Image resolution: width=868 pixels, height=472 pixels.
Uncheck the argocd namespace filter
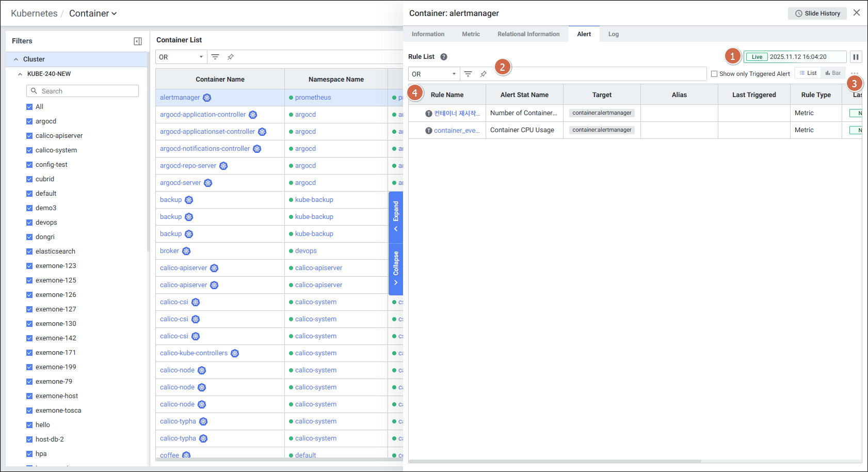point(29,121)
